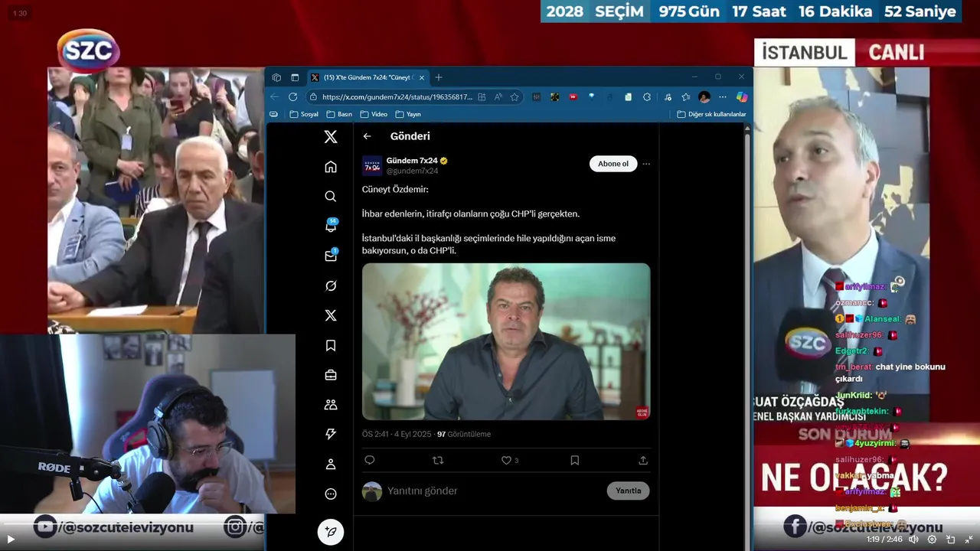The height and width of the screenshot is (551, 980).
Task: Reload the page in the browser
Action: pos(292,97)
